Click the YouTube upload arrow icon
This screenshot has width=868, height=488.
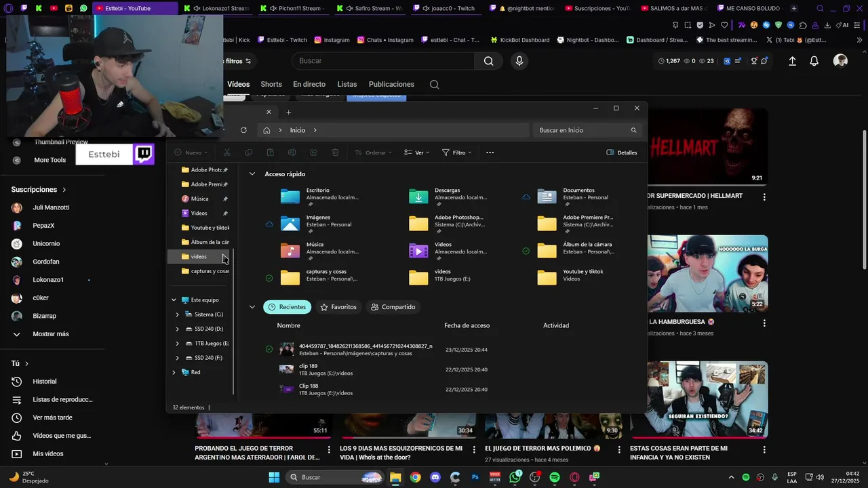tap(792, 61)
